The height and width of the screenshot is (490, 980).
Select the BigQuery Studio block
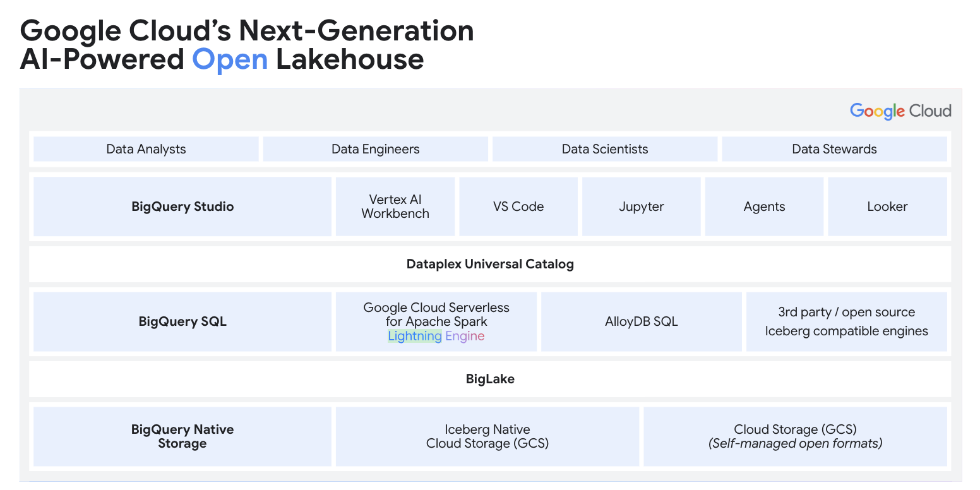point(182,206)
